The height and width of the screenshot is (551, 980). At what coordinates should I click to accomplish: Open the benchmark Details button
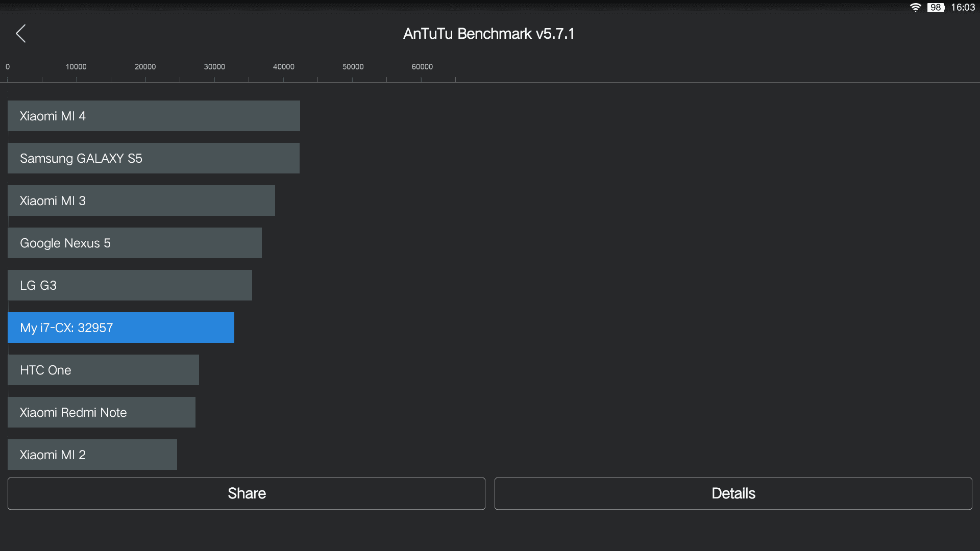(733, 493)
